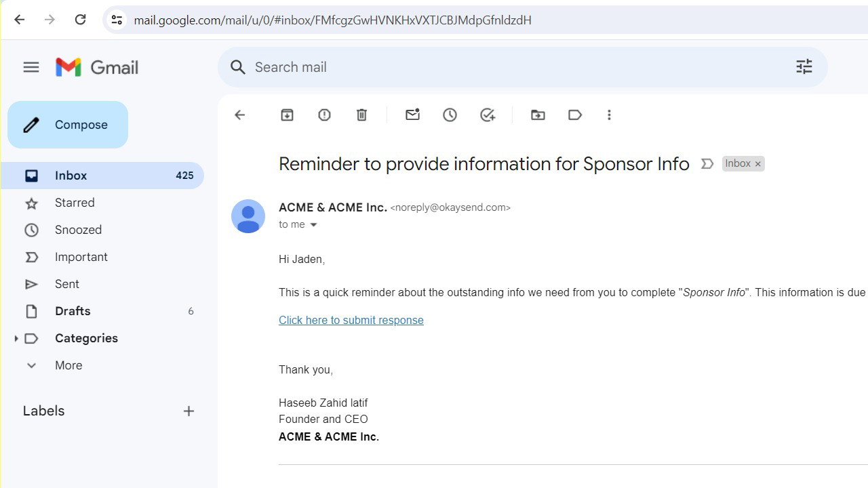Snooze this email via the clock icon
The height and width of the screenshot is (488, 868).
[450, 115]
